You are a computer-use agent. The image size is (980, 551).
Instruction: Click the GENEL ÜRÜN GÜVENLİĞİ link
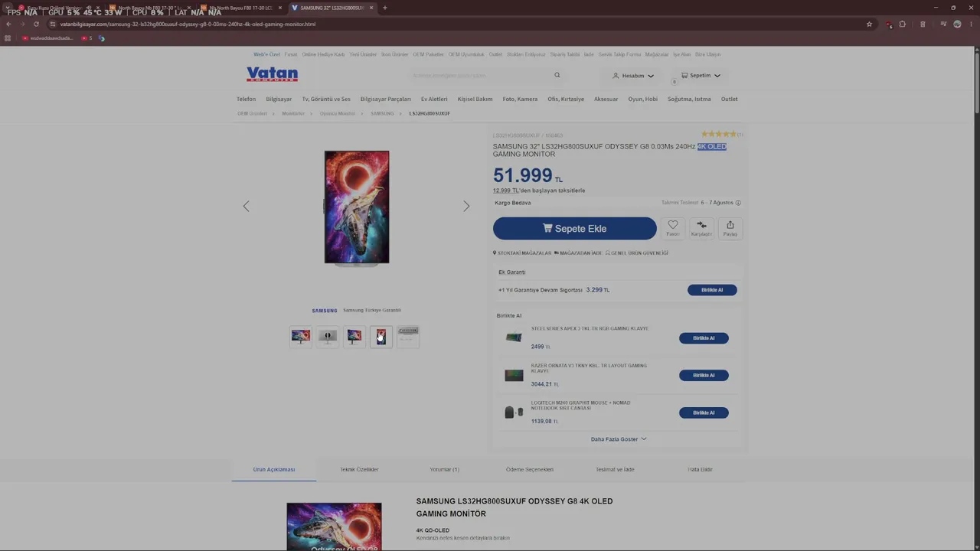coord(637,253)
